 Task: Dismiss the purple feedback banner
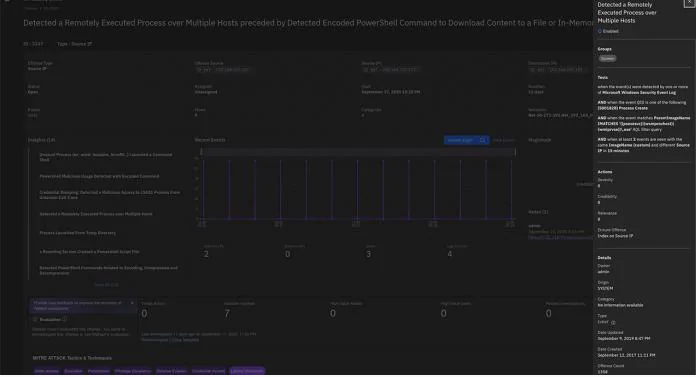(132, 303)
